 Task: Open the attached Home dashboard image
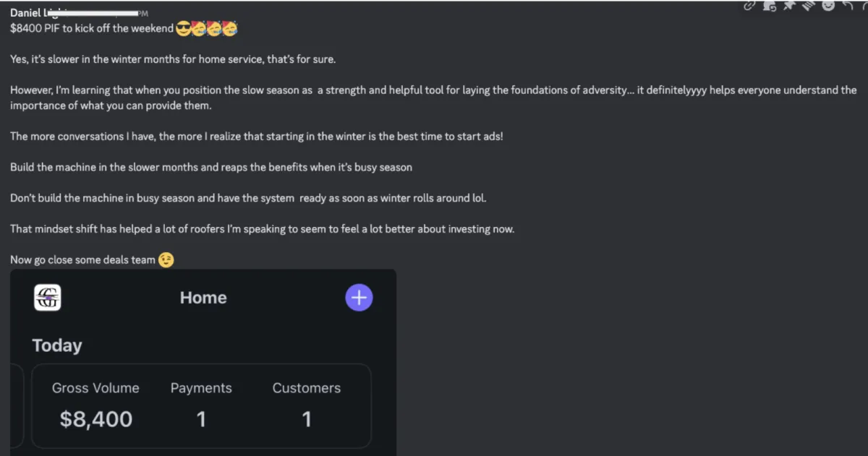click(203, 363)
